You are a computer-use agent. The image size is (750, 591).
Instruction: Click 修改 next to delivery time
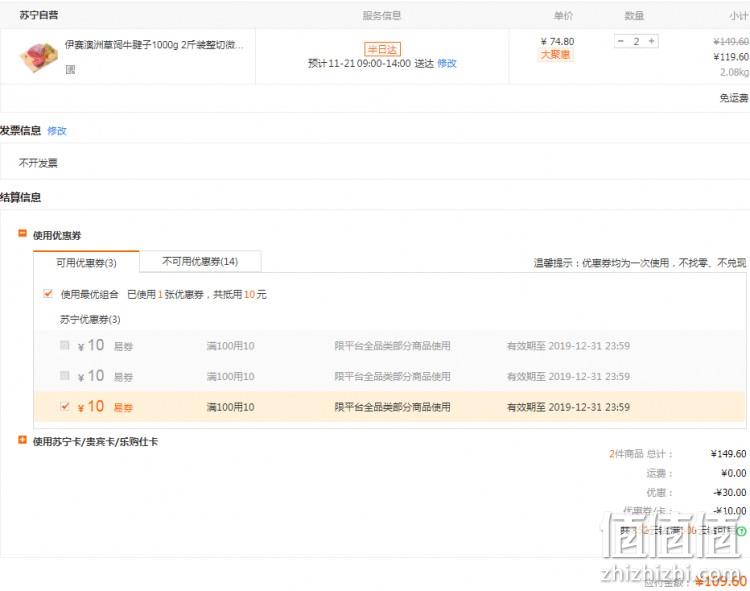click(447, 63)
